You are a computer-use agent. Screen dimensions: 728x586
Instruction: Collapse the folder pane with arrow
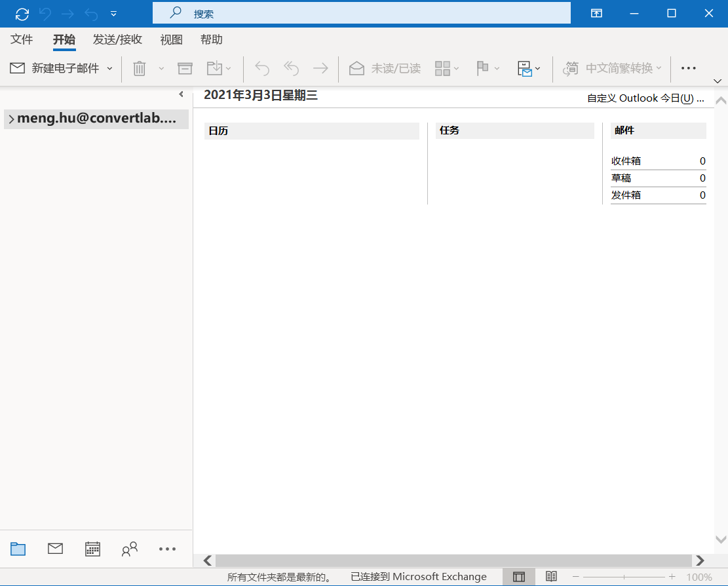click(181, 94)
